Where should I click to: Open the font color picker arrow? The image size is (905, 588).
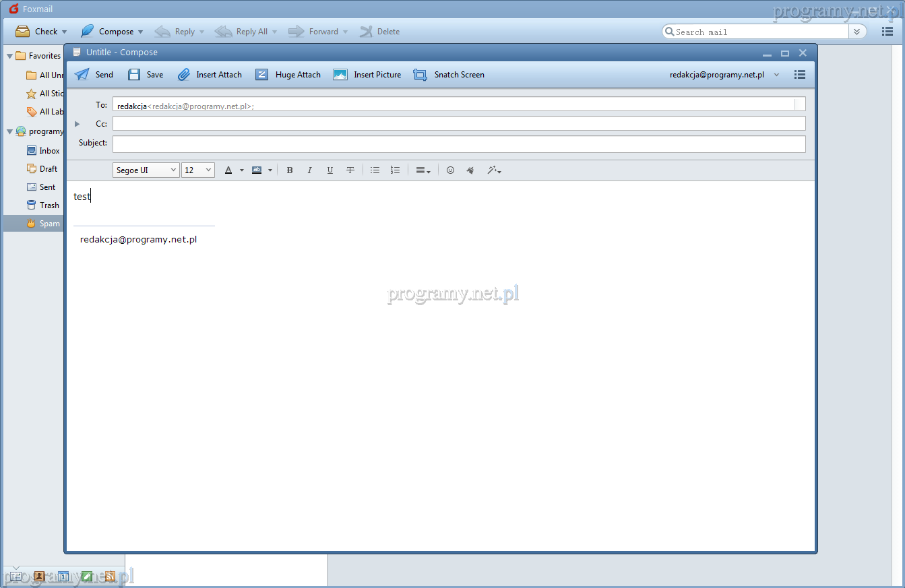pyautogui.click(x=242, y=170)
